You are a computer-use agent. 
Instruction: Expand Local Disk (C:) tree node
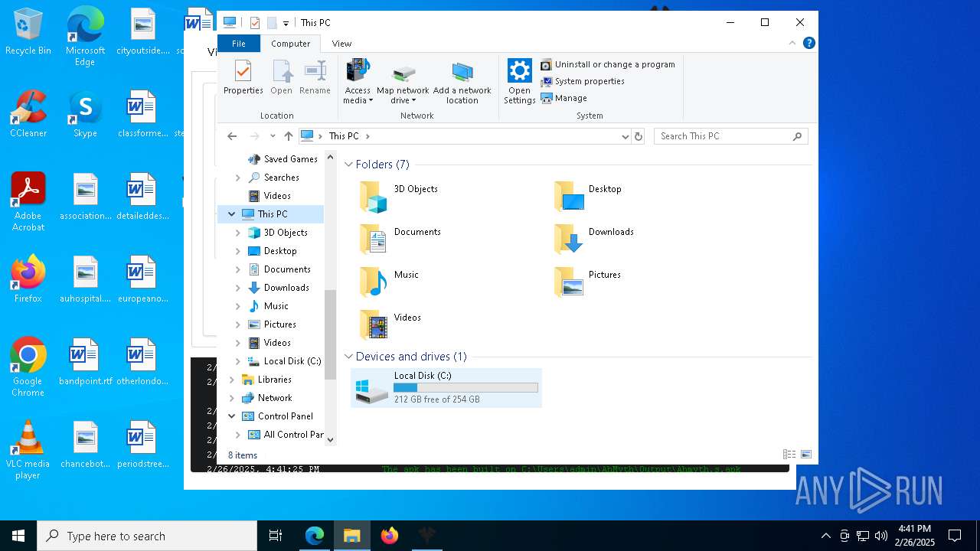pos(238,361)
